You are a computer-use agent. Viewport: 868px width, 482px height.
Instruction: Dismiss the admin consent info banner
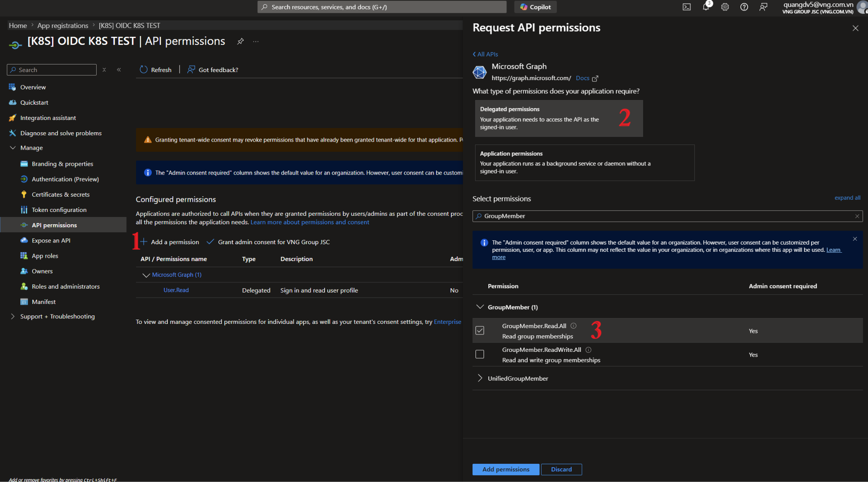click(855, 239)
